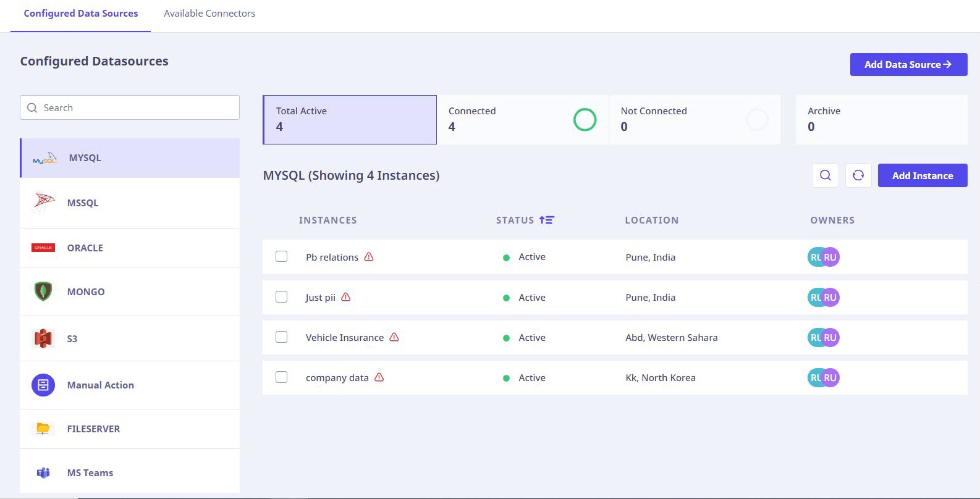Open the Vehicle Insurance instance name
The image size is (980, 499).
[x=345, y=338]
